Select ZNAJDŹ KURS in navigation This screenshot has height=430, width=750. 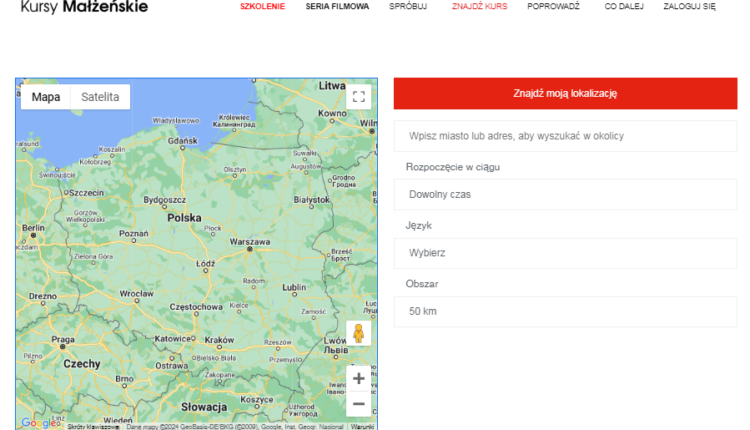click(x=479, y=6)
